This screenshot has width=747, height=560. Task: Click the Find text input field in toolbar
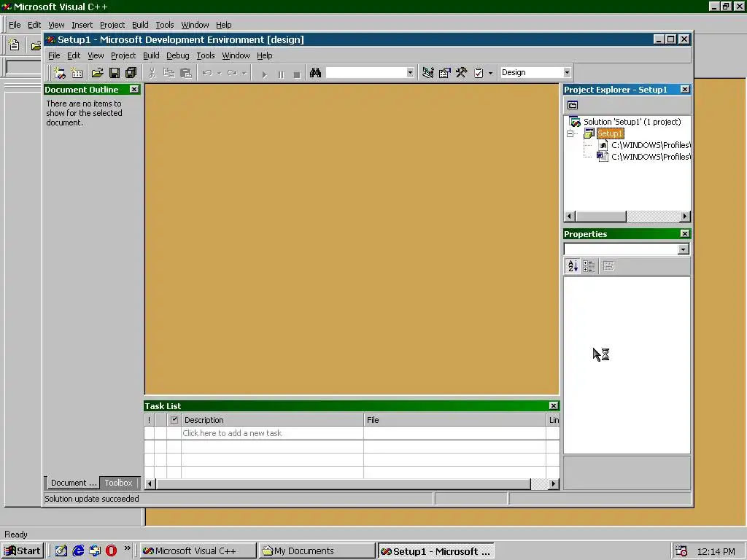pos(366,73)
